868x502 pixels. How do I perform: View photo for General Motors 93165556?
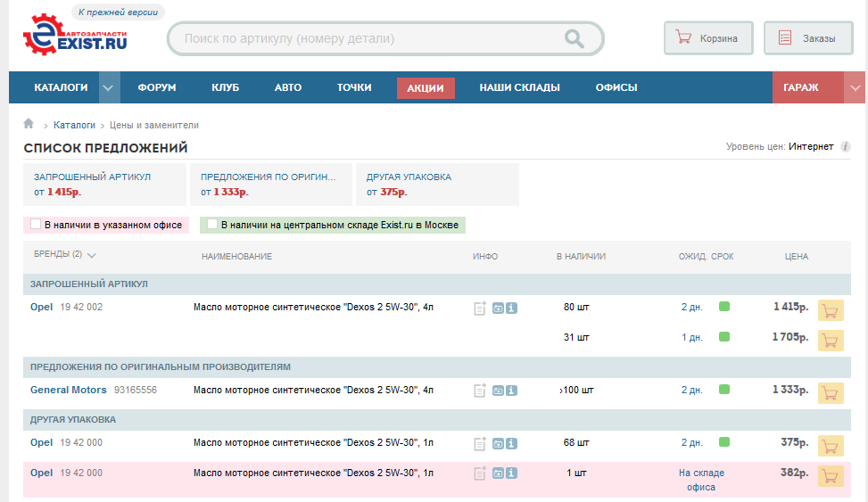tap(498, 391)
